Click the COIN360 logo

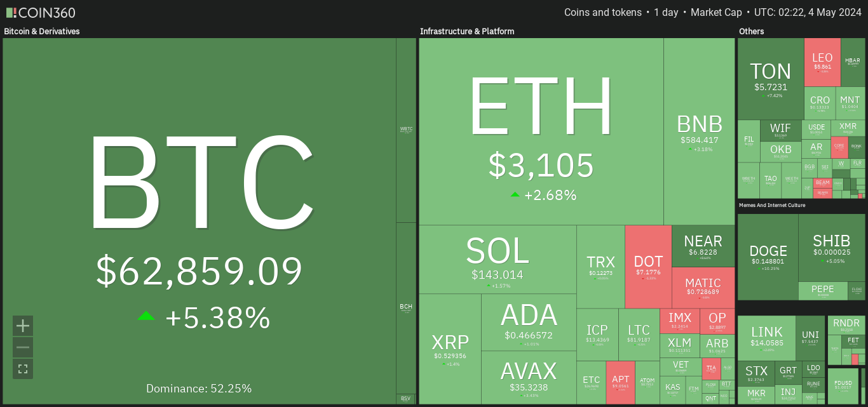click(41, 13)
